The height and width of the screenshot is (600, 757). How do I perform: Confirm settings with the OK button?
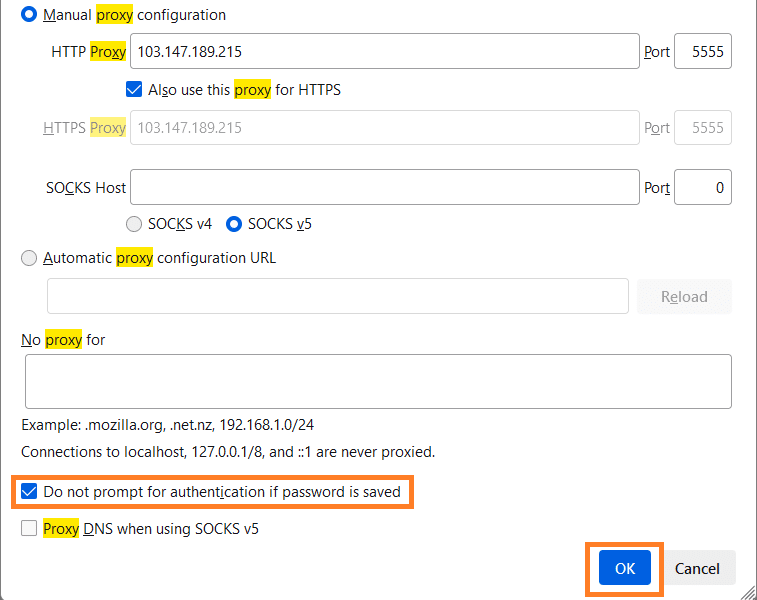click(625, 568)
